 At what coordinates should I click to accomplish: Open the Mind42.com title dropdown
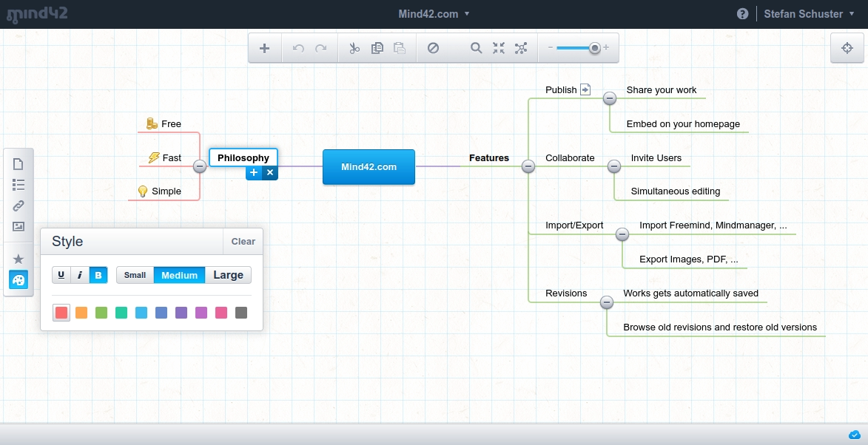433,14
